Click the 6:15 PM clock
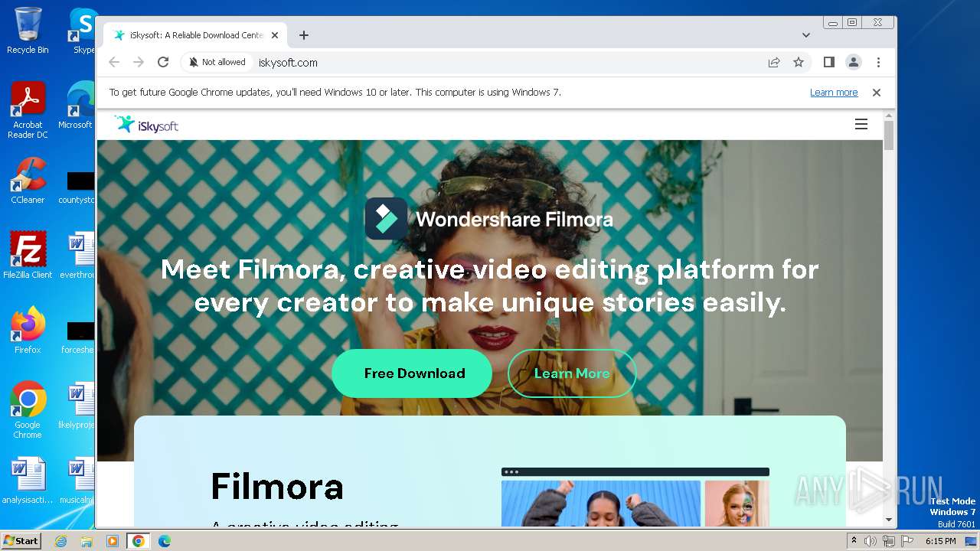Viewport: 980px width, 551px height. pos(940,541)
